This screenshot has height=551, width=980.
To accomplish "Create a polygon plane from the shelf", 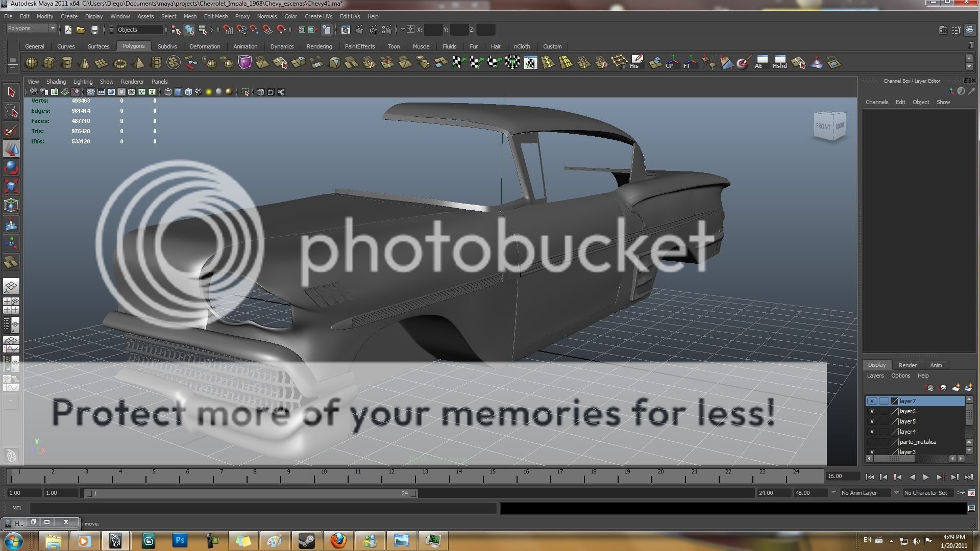I will 102,63.
